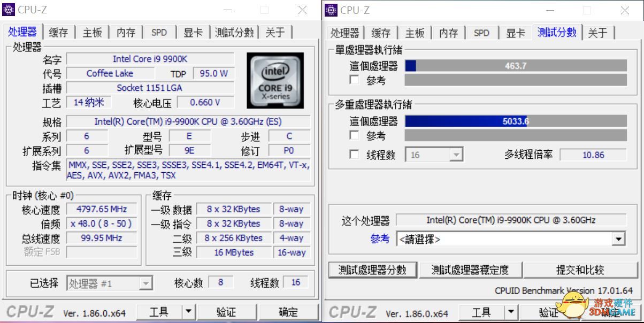Image resolution: width=644 pixels, height=323 pixels.
Task: Select SPD tab in left window
Action: [x=159, y=32]
